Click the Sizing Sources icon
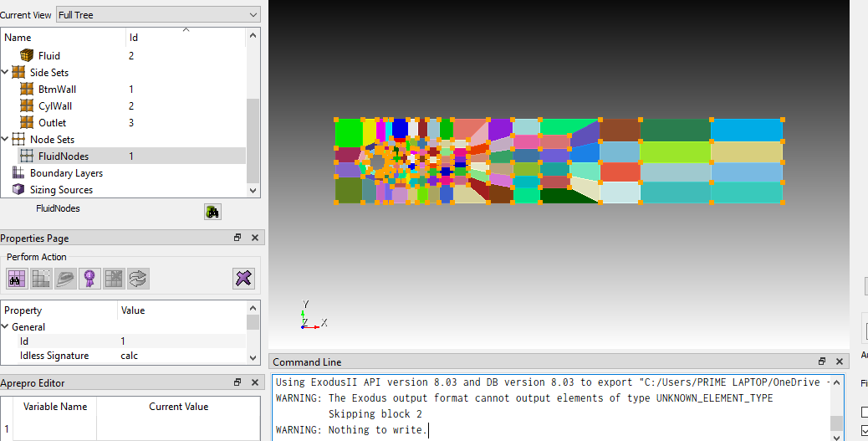868x441 pixels. 18,189
